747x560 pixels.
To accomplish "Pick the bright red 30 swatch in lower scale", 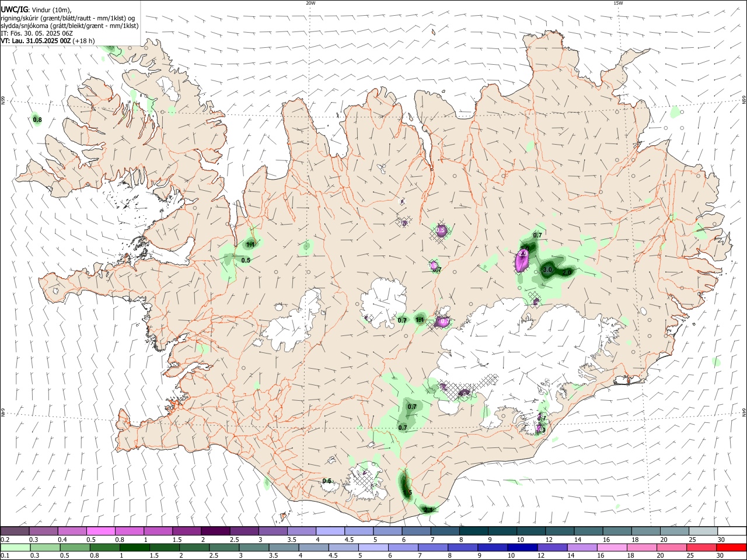I will tap(731, 547).
